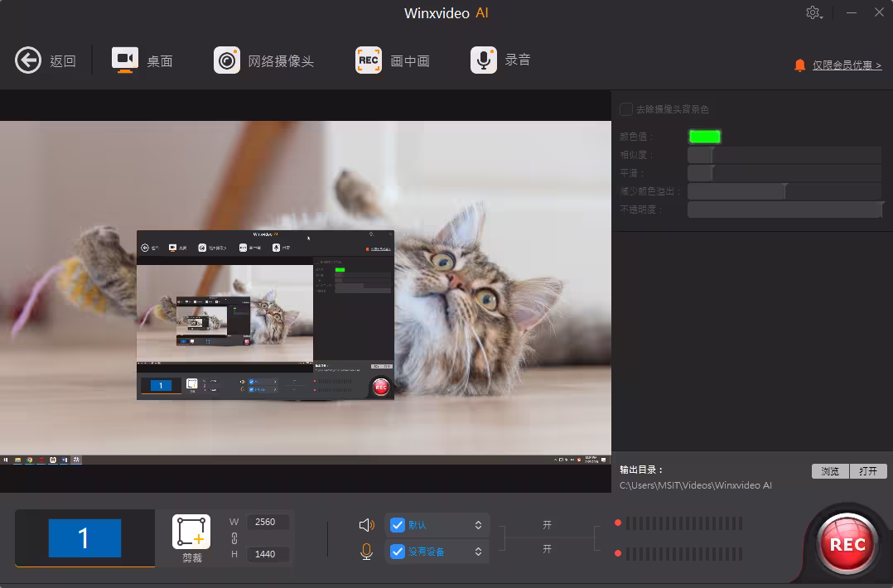Open the output directory folder
The height and width of the screenshot is (588, 893).
click(x=868, y=470)
